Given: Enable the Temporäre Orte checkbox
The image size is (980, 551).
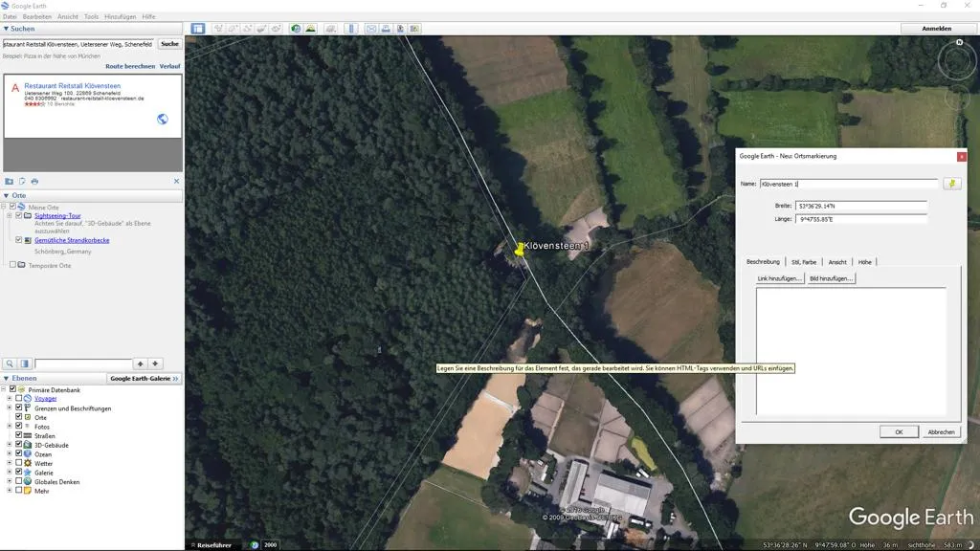Looking at the screenshot, I should (x=12, y=265).
